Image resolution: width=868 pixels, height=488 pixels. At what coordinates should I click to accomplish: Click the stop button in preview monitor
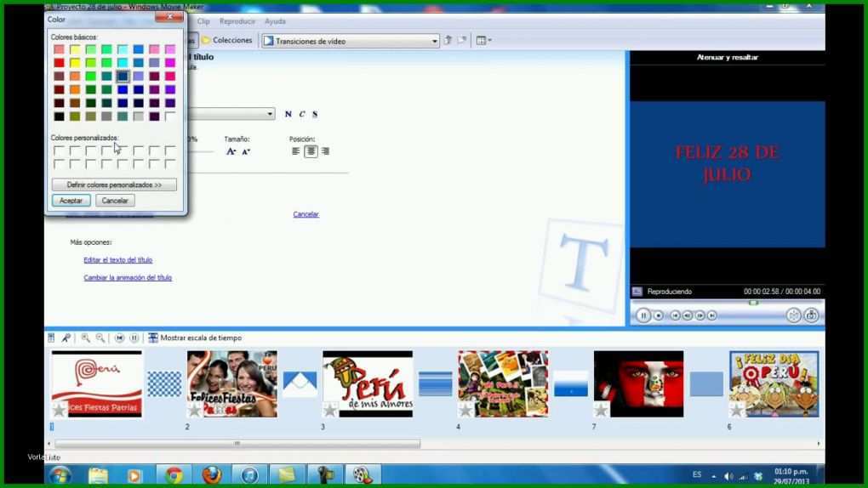[658, 315]
